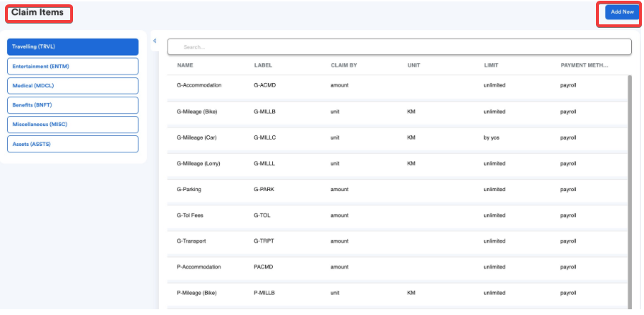This screenshot has height=315, width=644.
Task: Click the 'by yos' limit value
Action: (x=491, y=137)
